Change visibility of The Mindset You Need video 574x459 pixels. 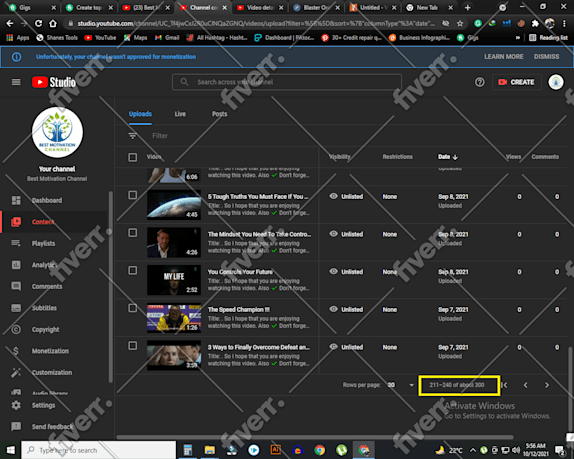tap(346, 234)
